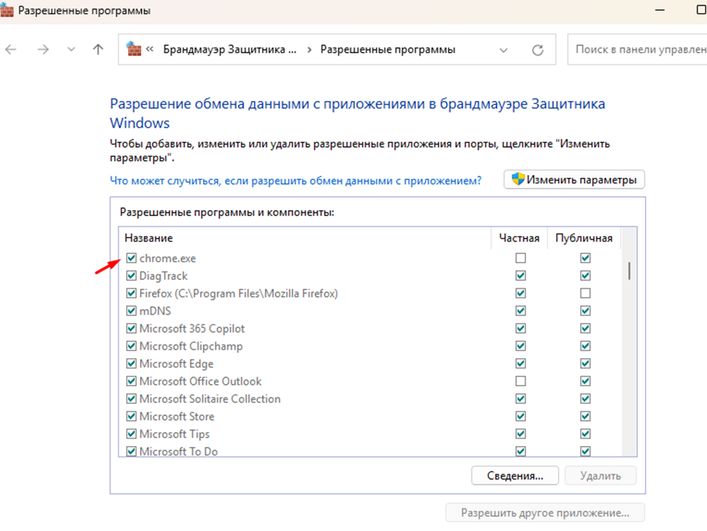707x531 pixels.
Task: Uncheck Microsoft Tips name checkbox
Action: click(x=131, y=434)
